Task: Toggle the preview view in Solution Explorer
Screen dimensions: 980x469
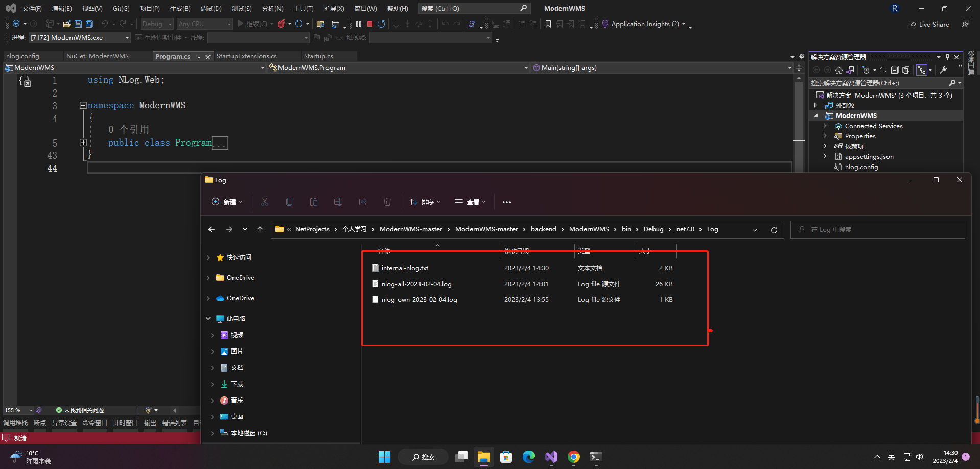Action: [x=922, y=70]
